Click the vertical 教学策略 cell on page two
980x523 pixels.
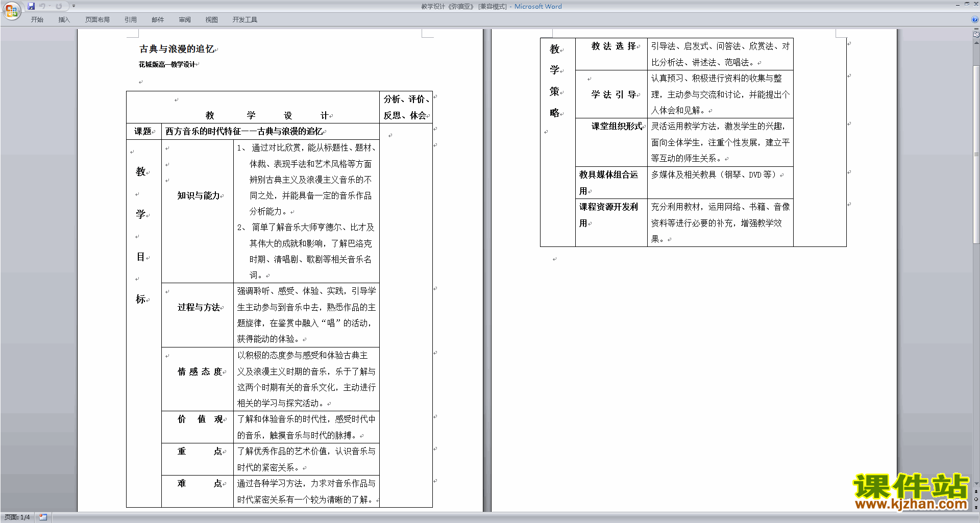click(558, 142)
